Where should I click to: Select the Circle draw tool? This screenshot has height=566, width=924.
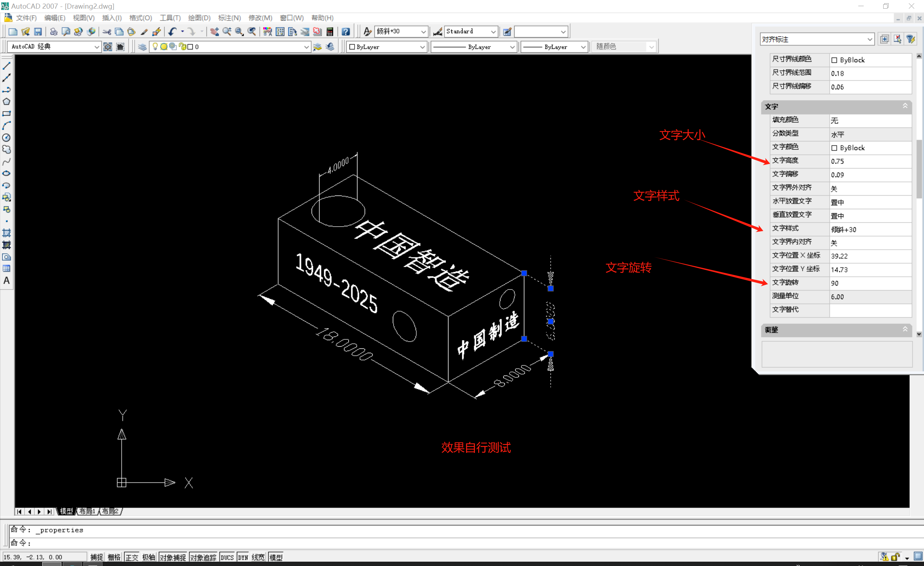6,137
